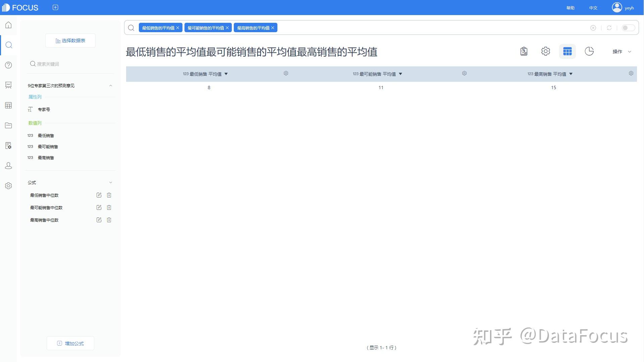This screenshot has height=362, width=644.
Task: Collapse the 9位专家第三次的预测意见 data source
Action: (x=111, y=86)
